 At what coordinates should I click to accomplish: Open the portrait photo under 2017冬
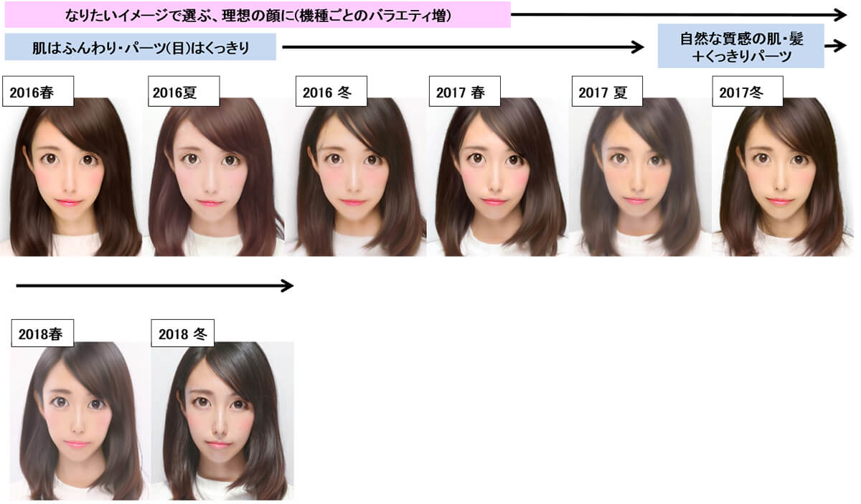click(782, 179)
